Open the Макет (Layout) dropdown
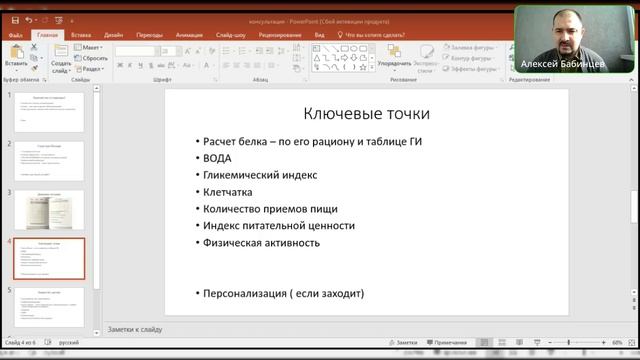This screenshot has height=360, width=640. [89, 47]
